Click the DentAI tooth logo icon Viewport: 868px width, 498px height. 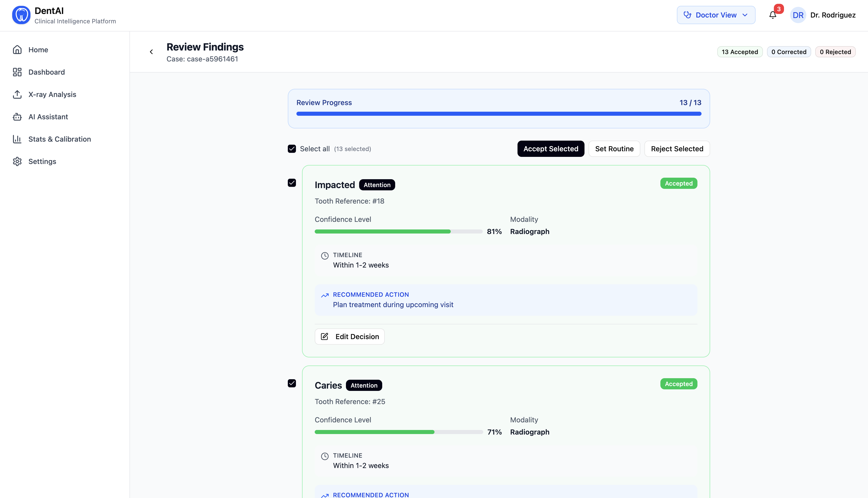pyautogui.click(x=21, y=15)
